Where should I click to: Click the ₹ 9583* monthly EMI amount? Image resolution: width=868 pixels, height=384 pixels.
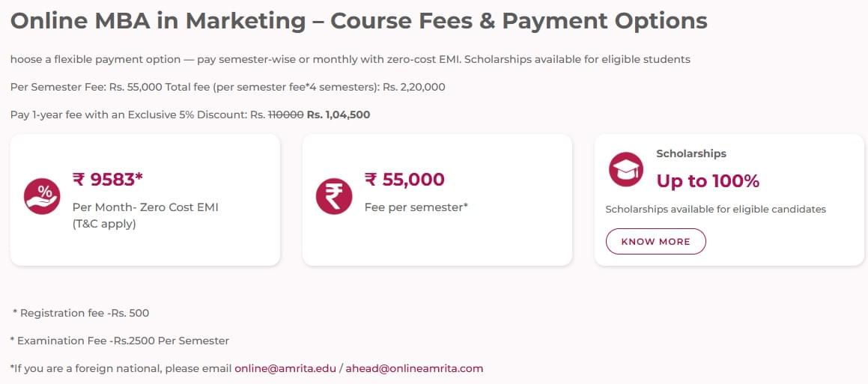click(x=107, y=179)
